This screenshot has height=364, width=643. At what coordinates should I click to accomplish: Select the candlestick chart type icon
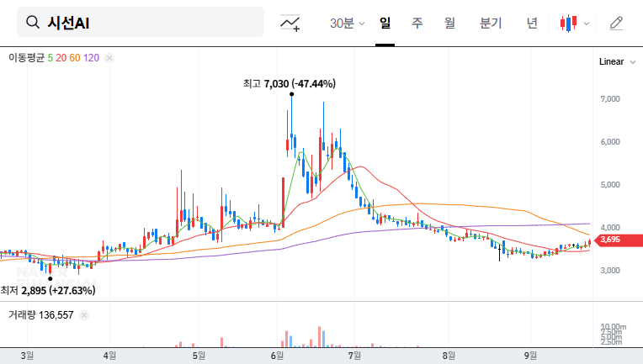(568, 23)
